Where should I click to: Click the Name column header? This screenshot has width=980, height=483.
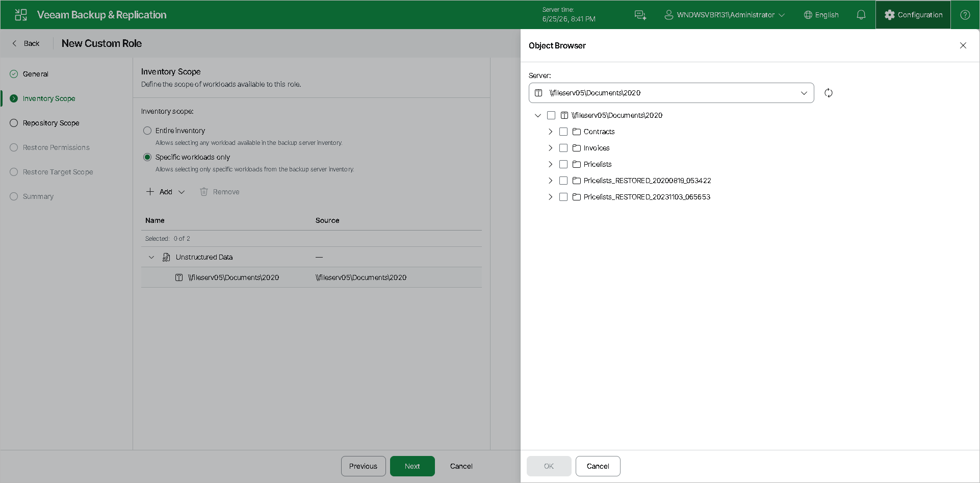click(x=155, y=220)
